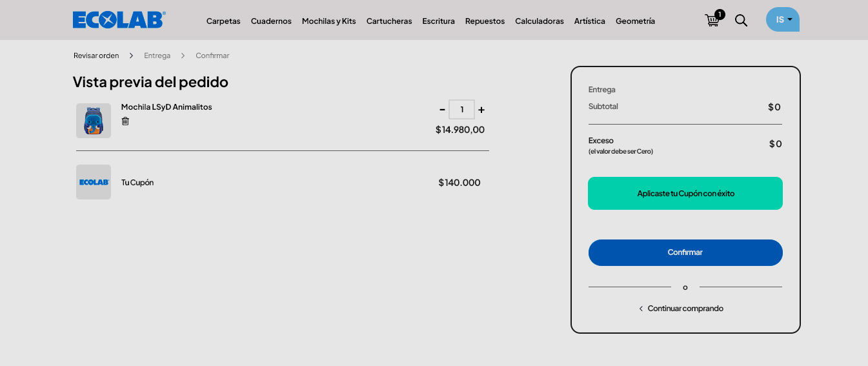Increase quantity with plus button
This screenshot has width=868, height=366.
pos(481,110)
